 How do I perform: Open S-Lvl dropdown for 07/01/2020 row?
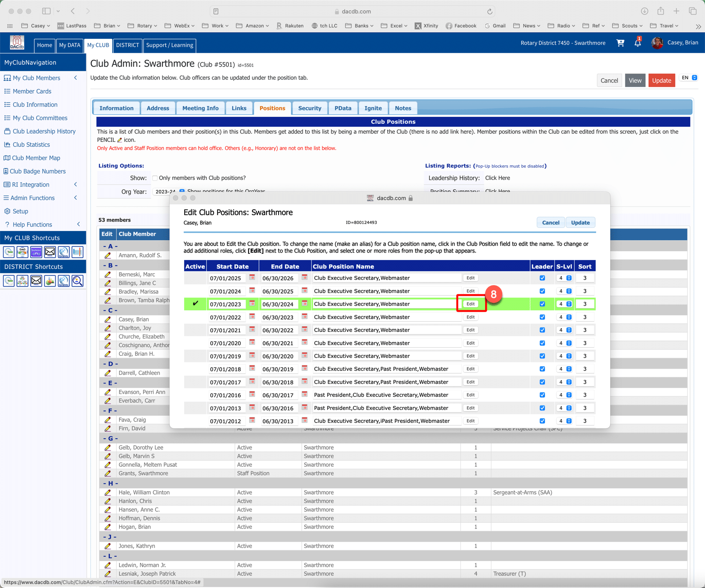[x=564, y=343]
